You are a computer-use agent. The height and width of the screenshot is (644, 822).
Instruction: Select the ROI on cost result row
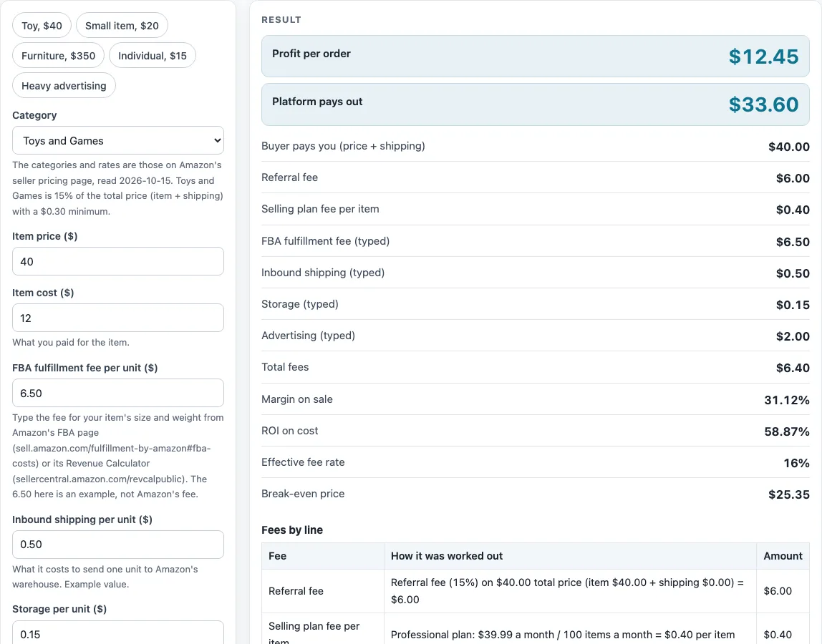(x=536, y=431)
